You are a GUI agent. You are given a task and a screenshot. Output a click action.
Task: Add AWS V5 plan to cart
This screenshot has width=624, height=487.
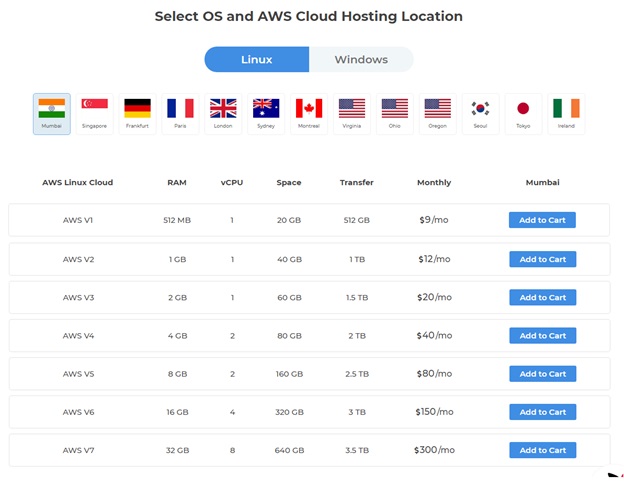(x=542, y=374)
